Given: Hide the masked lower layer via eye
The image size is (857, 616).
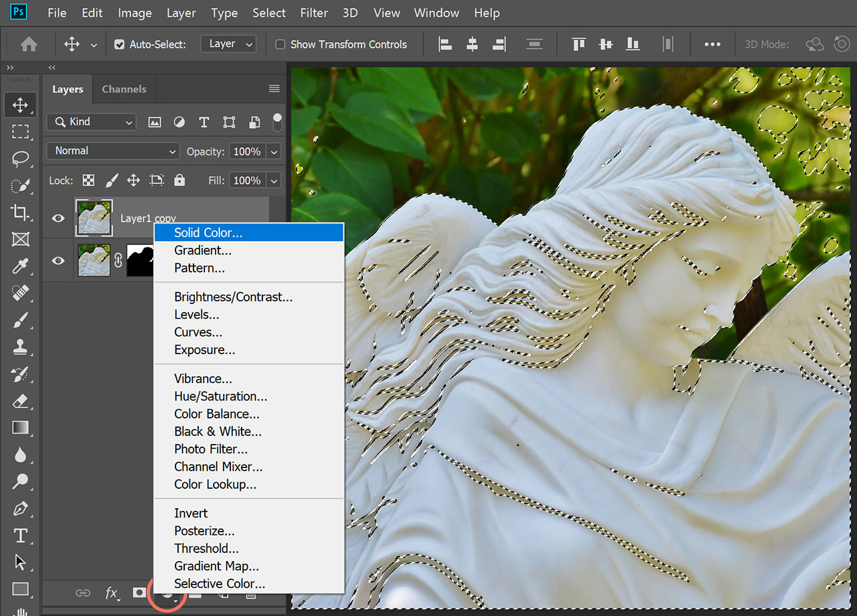Looking at the screenshot, I should [58, 260].
